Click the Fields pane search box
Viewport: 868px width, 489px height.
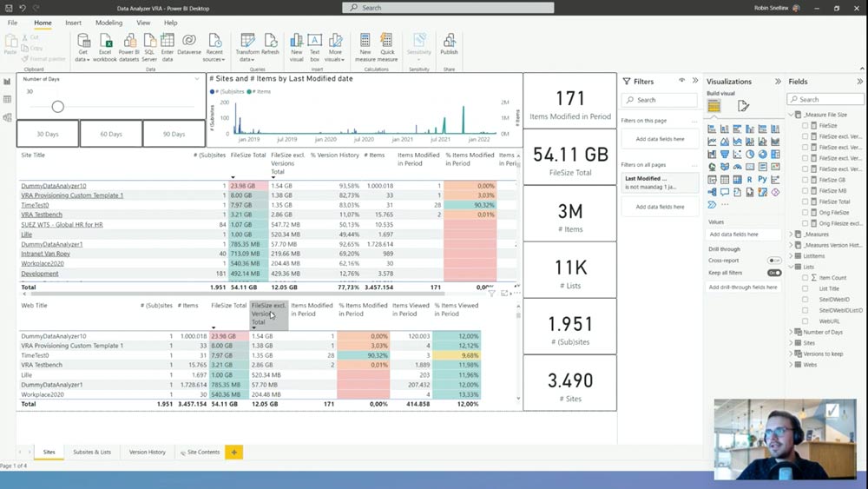(825, 99)
